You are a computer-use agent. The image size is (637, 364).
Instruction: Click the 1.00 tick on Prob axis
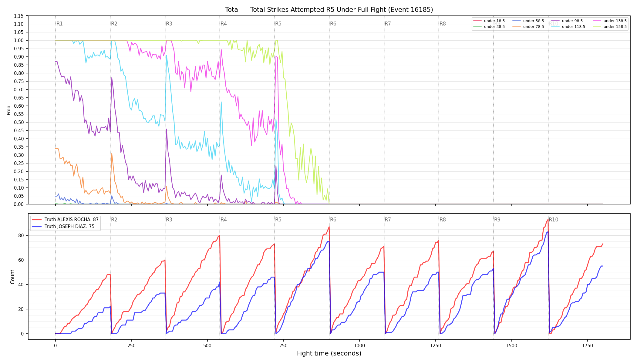[x=19, y=40]
